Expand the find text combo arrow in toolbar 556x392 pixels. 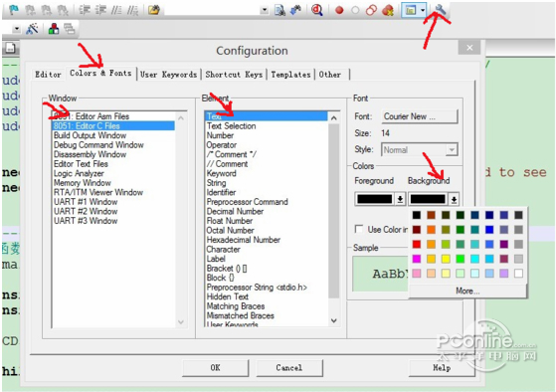[x=265, y=10]
